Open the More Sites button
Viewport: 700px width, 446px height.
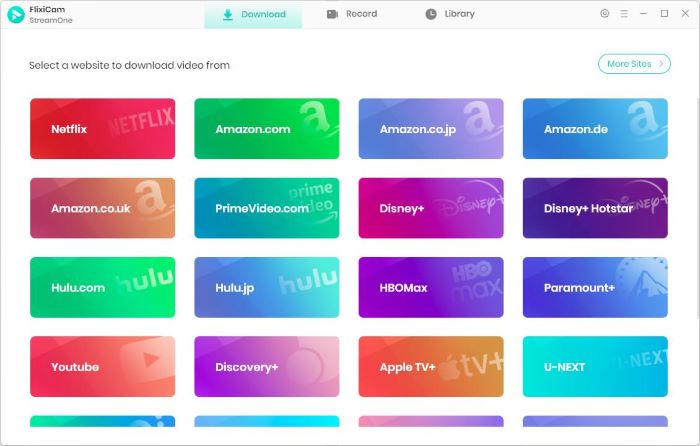pos(634,64)
